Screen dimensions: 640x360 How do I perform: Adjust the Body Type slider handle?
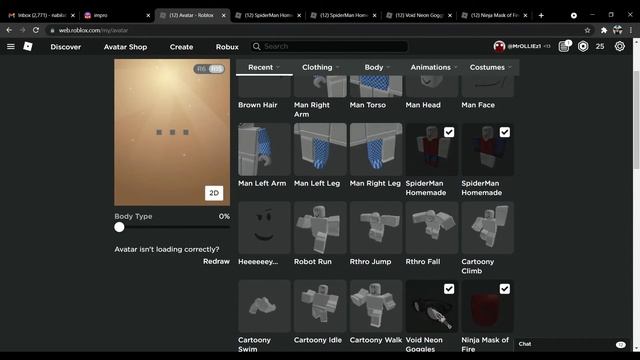pyautogui.click(x=119, y=227)
